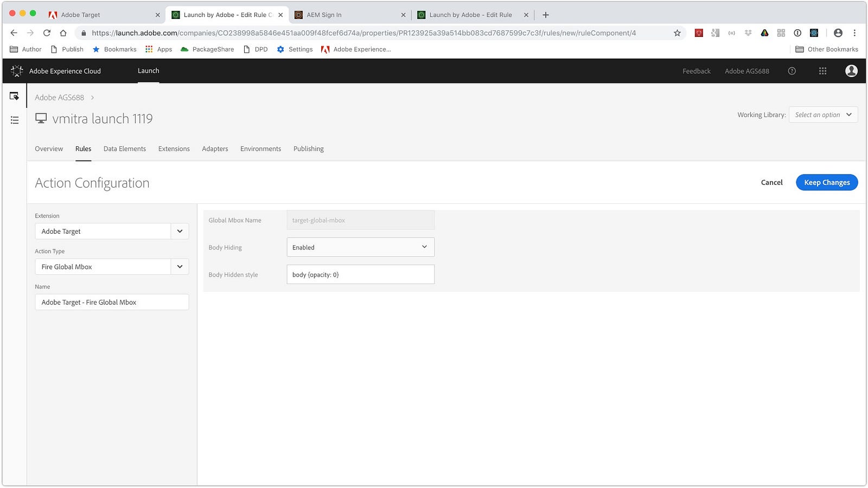Open Feedback link in header

[x=697, y=71]
